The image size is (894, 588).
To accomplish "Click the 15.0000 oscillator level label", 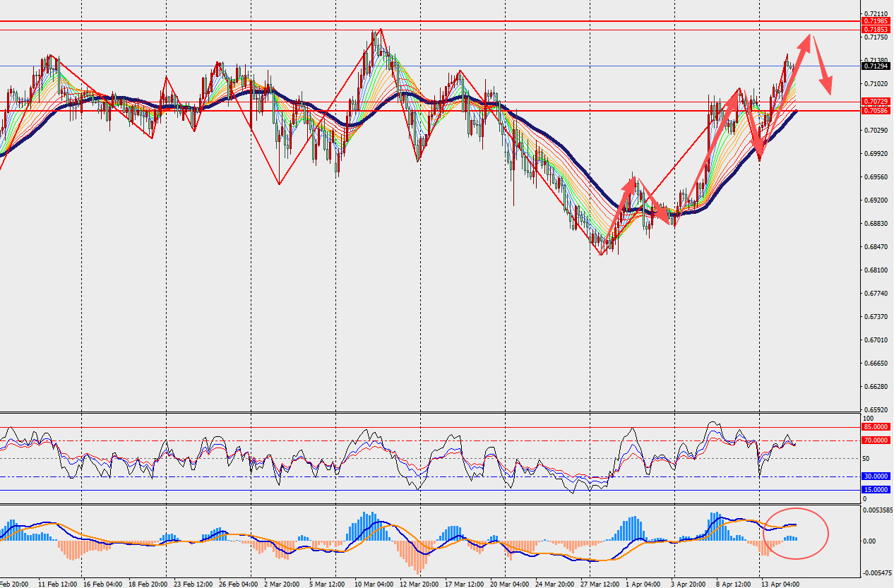I will 876,490.
